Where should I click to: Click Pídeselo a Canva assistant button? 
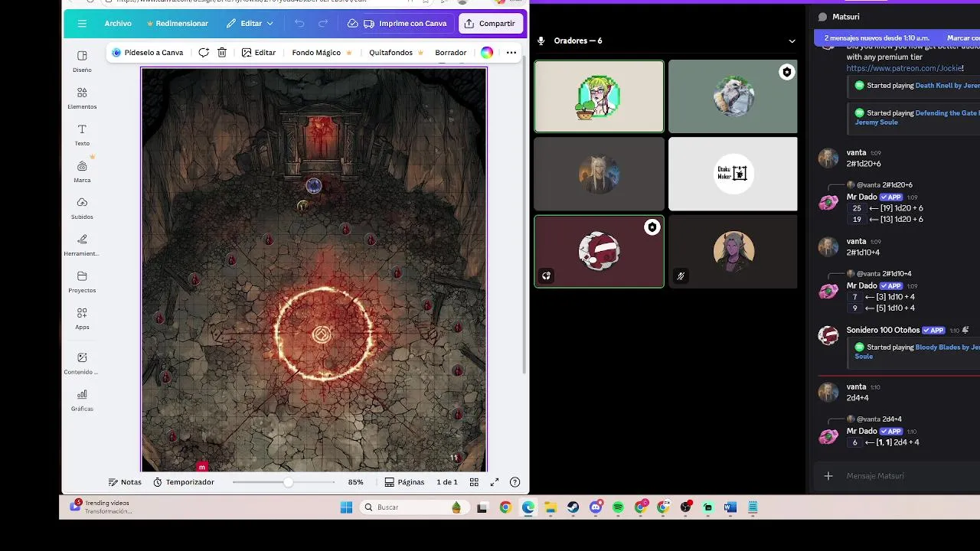click(x=148, y=53)
